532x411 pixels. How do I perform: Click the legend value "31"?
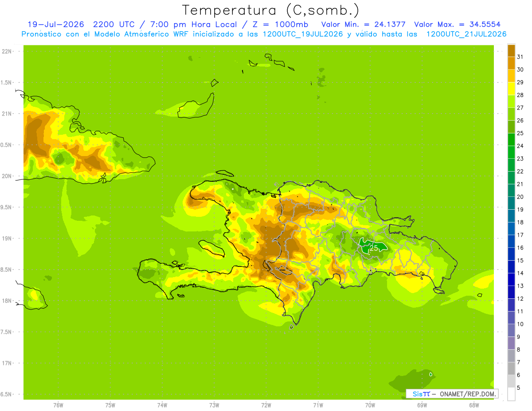tap(520, 56)
